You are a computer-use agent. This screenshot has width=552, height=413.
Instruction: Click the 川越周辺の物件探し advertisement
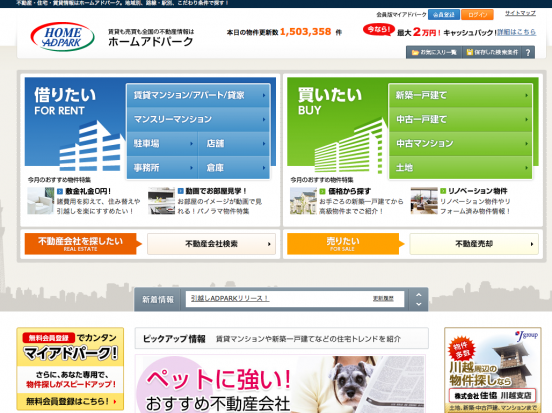point(493,370)
